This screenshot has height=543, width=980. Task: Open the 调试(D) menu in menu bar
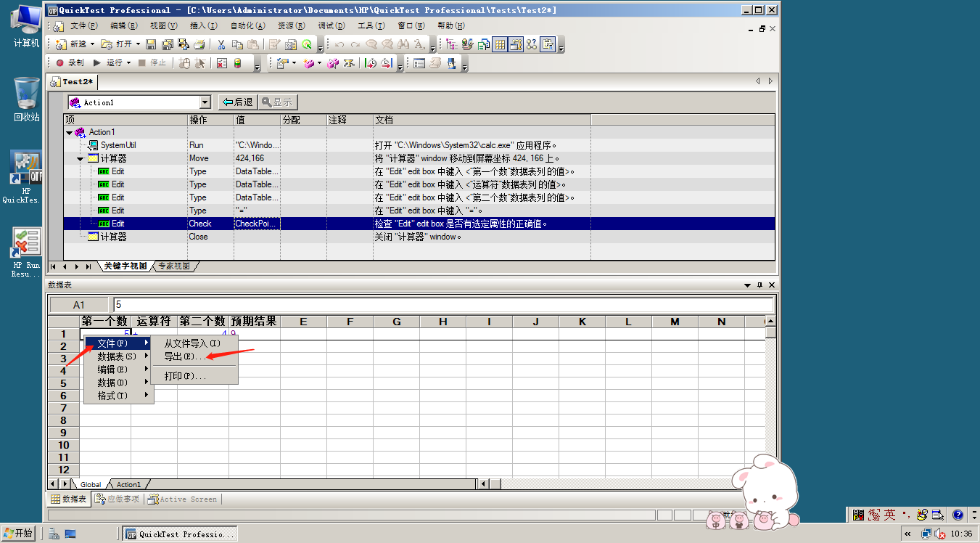click(332, 25)
